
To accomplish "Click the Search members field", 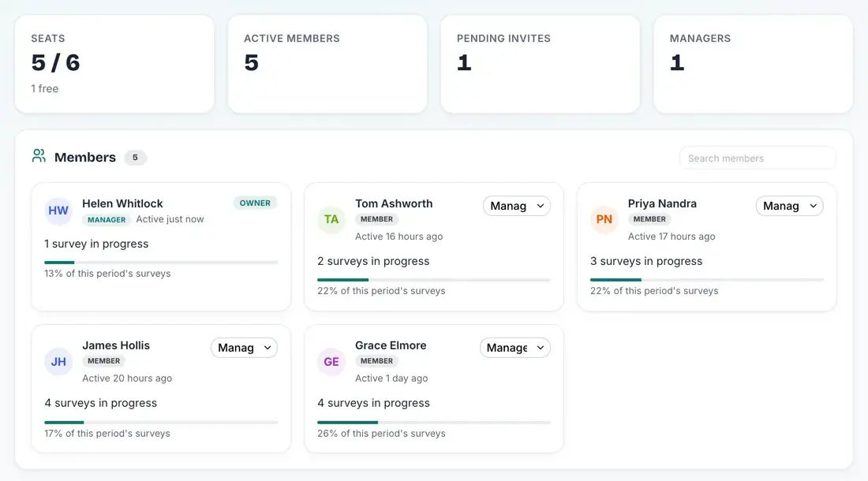I will coord(758,158).
